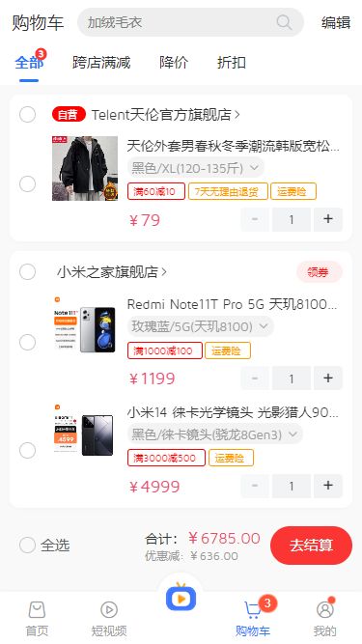Expand the 黑色/XL(120-135斤) variant dropdown

point(195,168)
